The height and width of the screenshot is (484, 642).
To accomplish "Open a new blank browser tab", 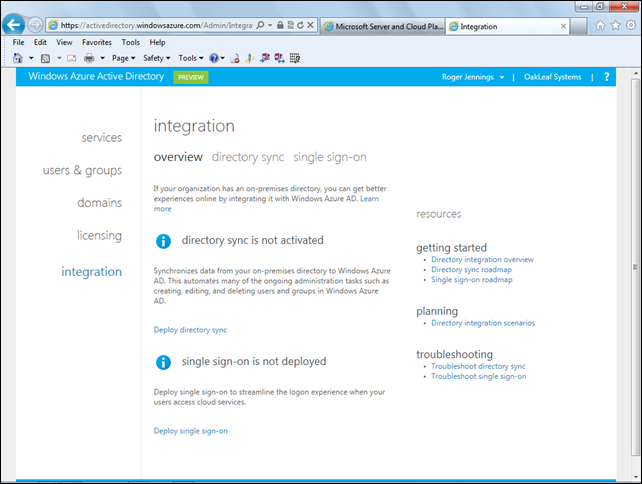I will point(578,26).
